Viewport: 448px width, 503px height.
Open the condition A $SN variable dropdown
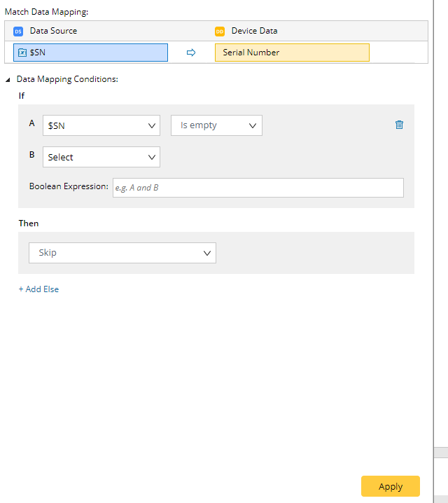click(101, 125)
